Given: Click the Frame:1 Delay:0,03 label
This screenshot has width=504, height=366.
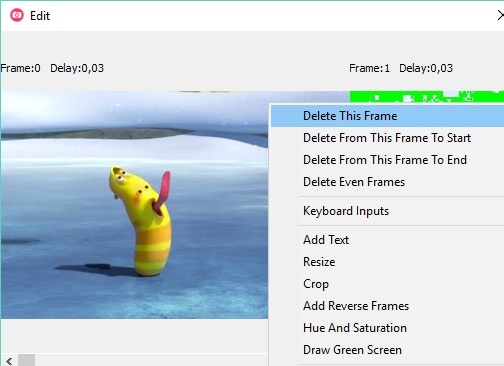Looking at the screenshot, I should tap(401, 68).
